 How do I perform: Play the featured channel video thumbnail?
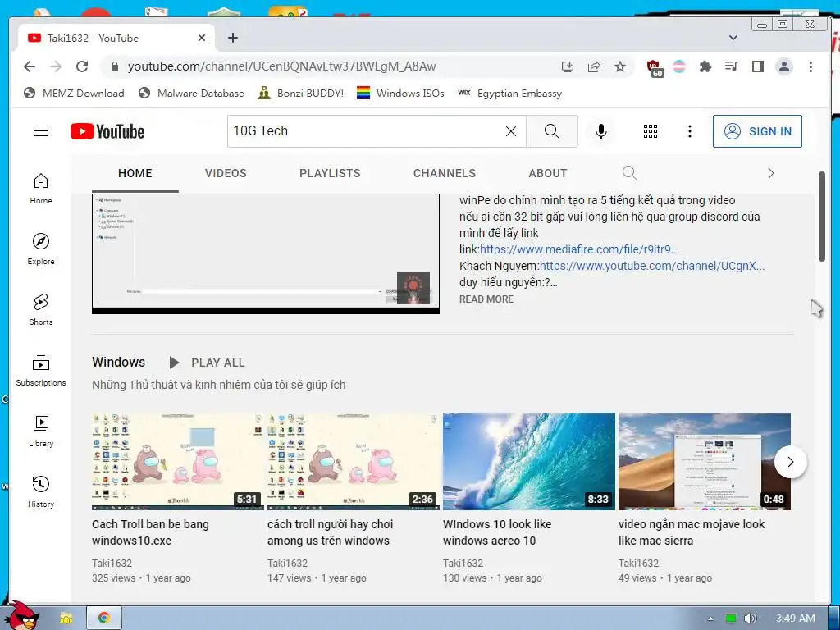(x=266, y=253)
